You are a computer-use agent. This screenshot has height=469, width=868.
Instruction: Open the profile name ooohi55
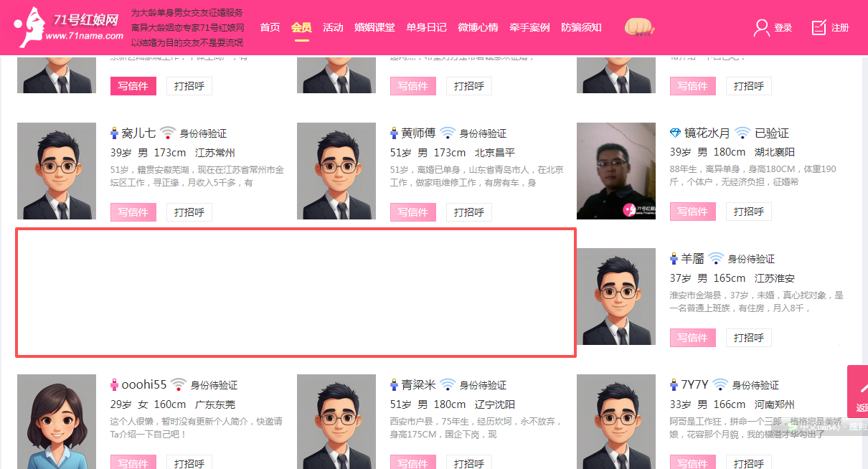[144, 385]
